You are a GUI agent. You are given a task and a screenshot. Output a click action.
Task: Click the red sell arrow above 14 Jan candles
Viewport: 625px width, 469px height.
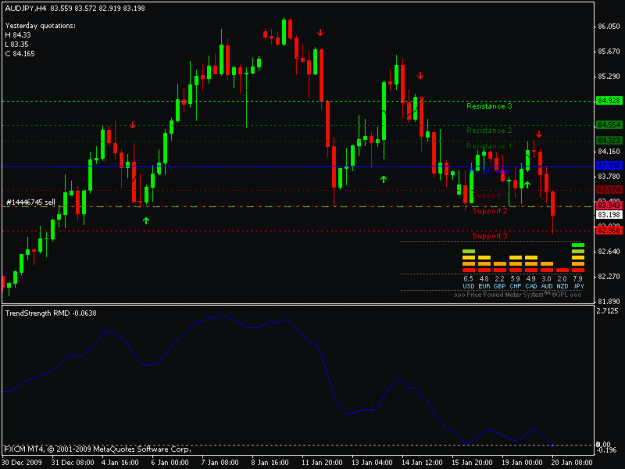pyautogui.click(x=420, y=75)
